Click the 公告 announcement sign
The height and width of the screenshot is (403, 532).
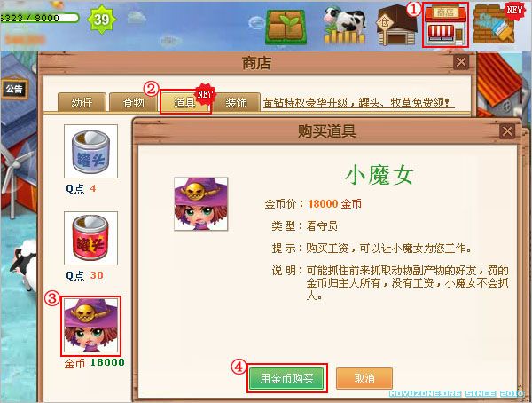(x=14, y=89)
